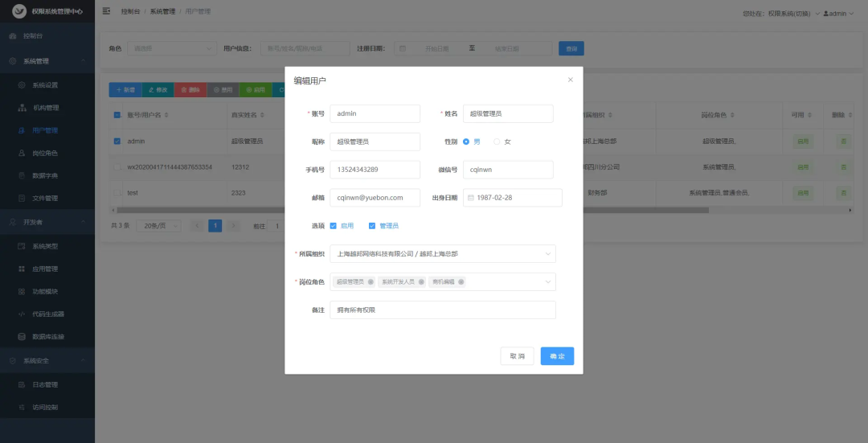Go to 日志管理 in the sidebar
This screenshot has height=443, width=868.
point(45,385)
